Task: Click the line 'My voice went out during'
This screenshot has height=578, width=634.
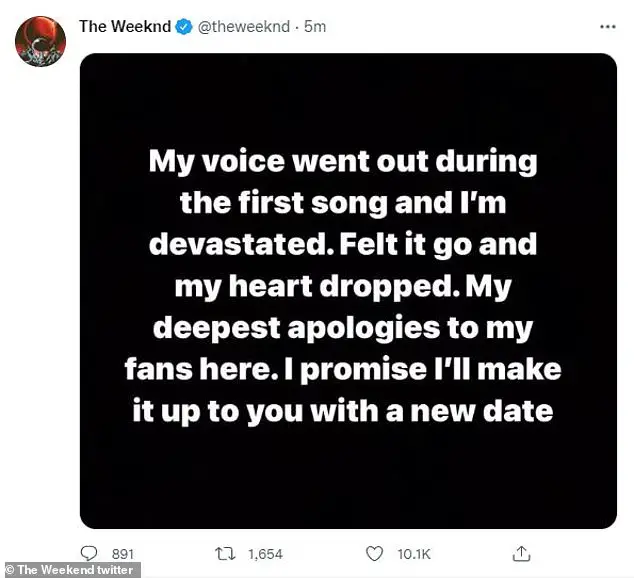Action: (343, 162)
